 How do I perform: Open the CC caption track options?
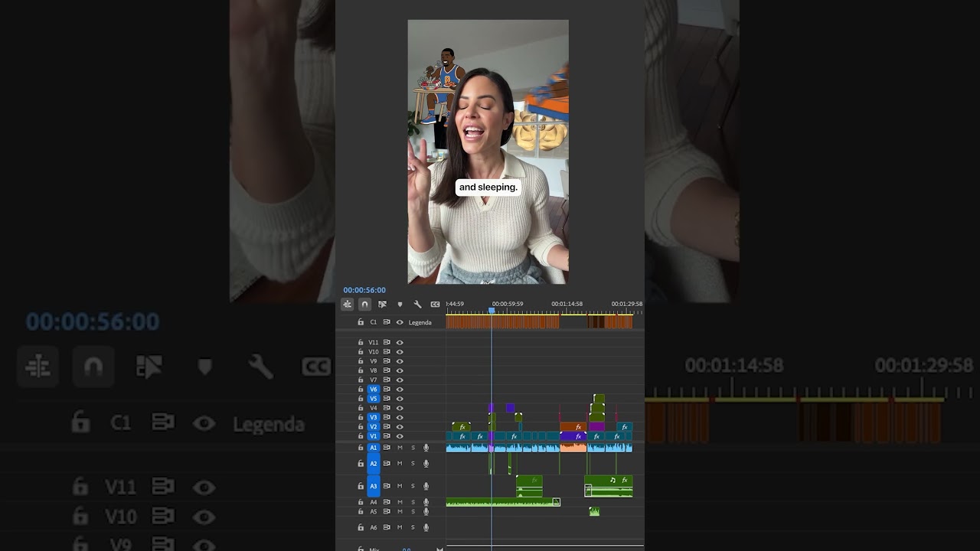tap(435, 304)
